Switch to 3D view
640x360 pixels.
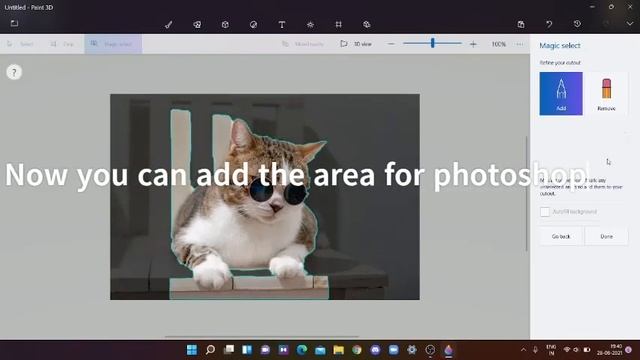pyautogui.click(x=356, y=44)
